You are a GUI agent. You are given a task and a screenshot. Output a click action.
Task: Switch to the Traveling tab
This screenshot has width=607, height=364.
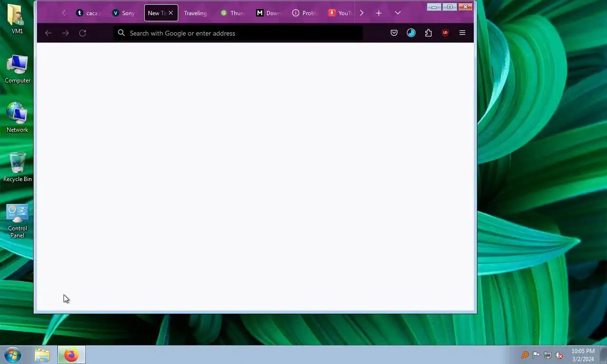tap(195, 13)
